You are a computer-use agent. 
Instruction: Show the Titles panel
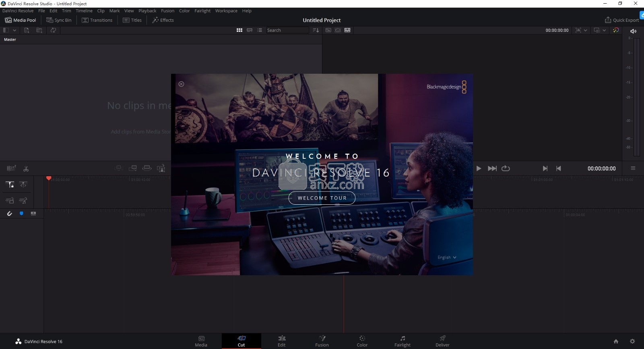[x=132, y=20]
